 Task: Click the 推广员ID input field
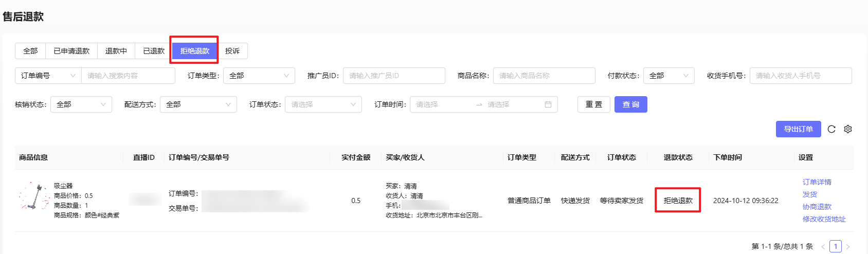pos(393,76)
